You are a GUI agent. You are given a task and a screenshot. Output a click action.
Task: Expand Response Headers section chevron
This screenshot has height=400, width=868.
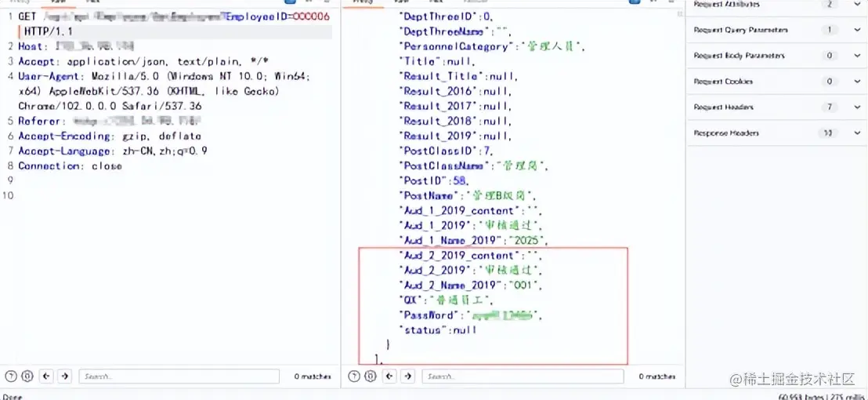pyautogui.click(x=857, y=133)
